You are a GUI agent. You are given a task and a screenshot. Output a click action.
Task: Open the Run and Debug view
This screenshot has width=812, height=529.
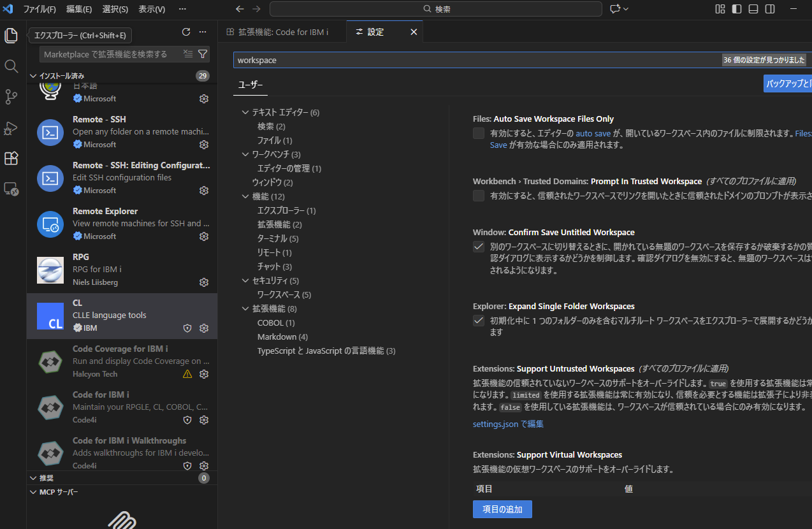pos(11,127)
